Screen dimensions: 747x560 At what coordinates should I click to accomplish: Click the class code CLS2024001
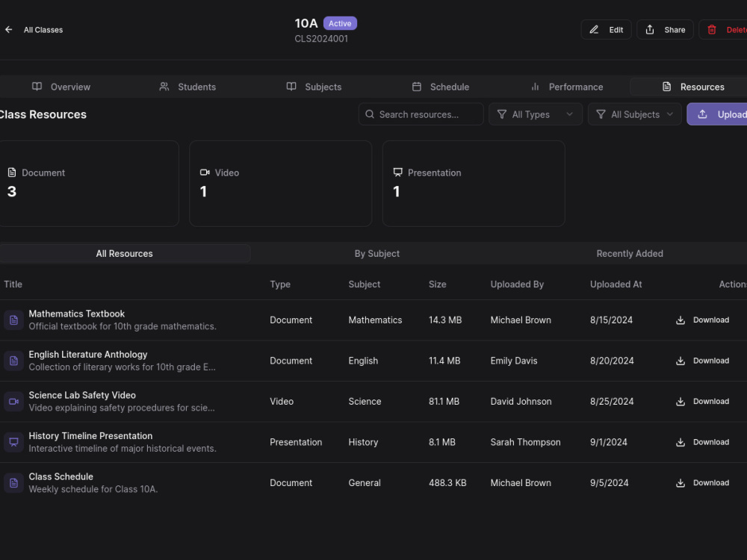tap(321, 39)
